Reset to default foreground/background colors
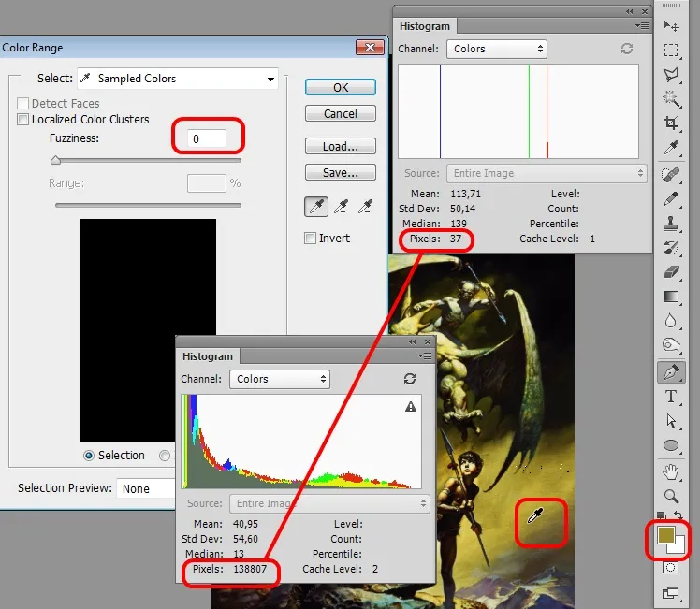The height and width of the screenshot is (609, 700). tap(662, 515)
